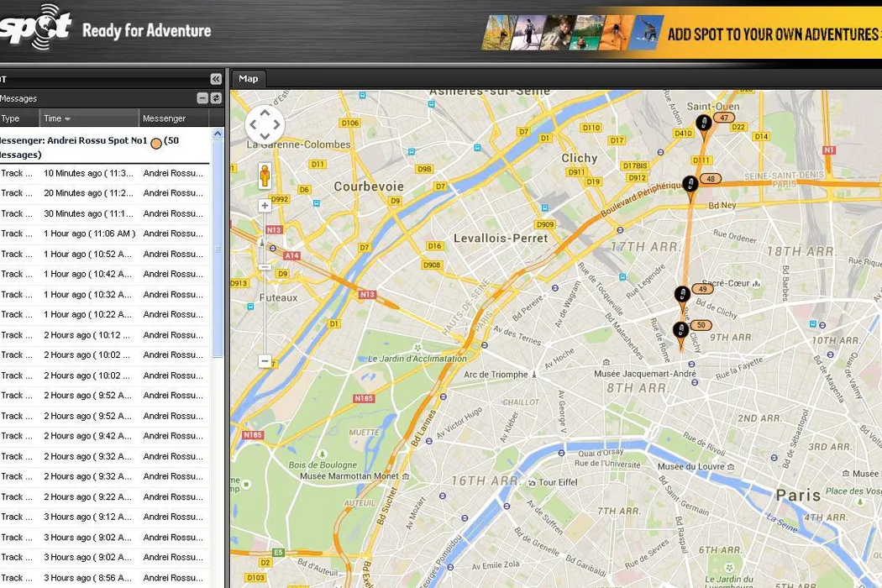
Task: Switch to the Map tab
Action: 249,79
